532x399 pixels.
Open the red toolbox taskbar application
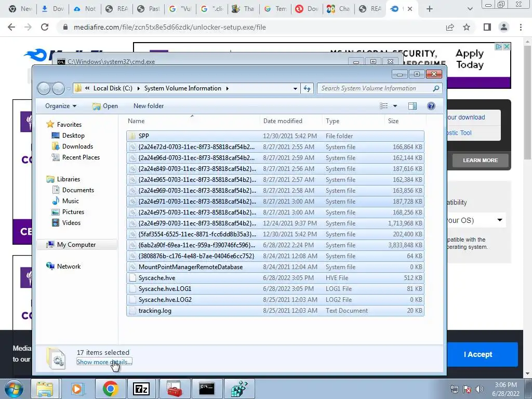(x=175, y=389)
